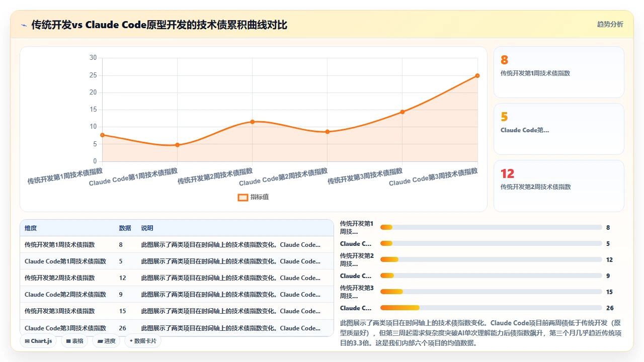Click the chart point for 传统开发第3周
The width and height of the screenshot is (644, 362).
click(x=402, y=112)
